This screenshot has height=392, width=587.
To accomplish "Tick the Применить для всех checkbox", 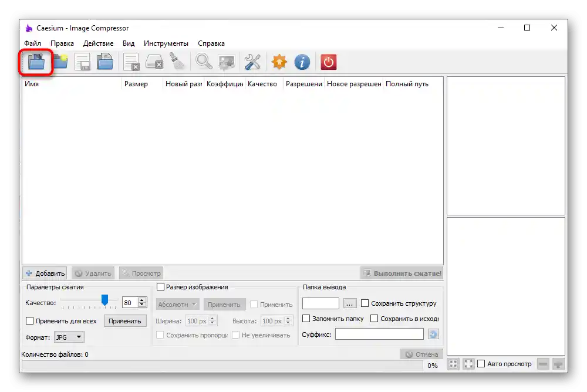I will coord(29,321).
